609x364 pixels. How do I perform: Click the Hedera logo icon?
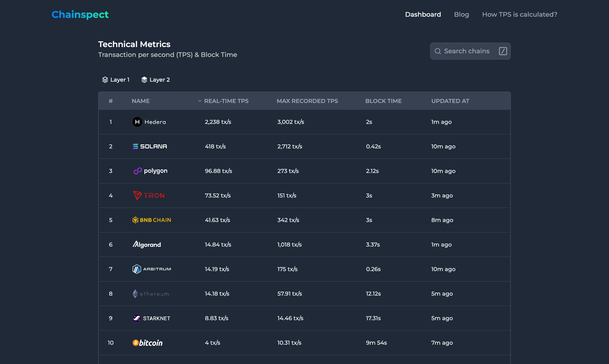(x=137, y=122)
